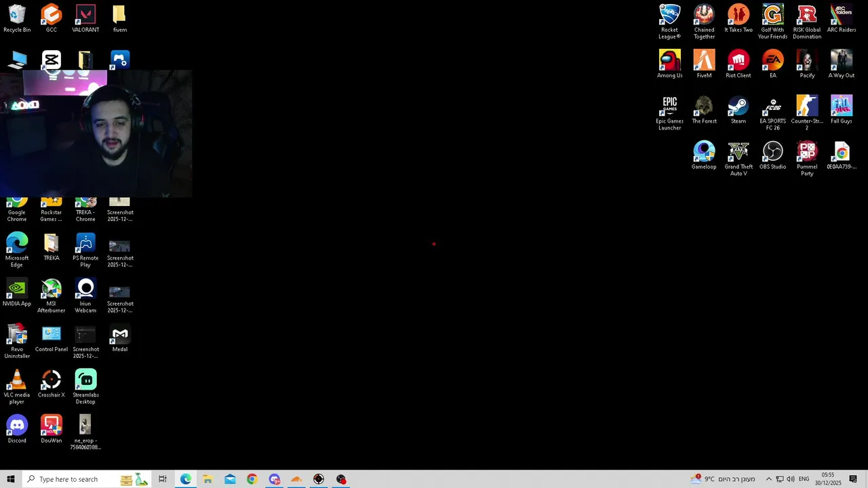Launch Among Us from the desktop
The height and width of the screenshot is (488, 868).
tap(669, 64)
